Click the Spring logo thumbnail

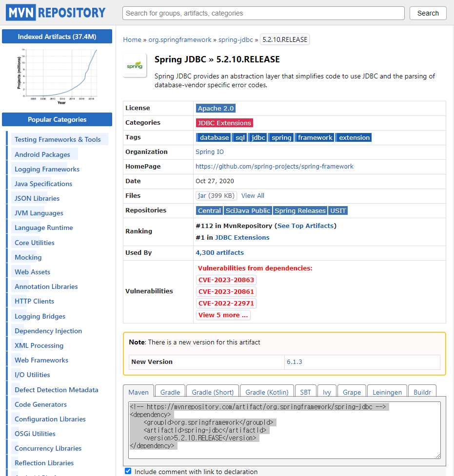pos(135,66)
